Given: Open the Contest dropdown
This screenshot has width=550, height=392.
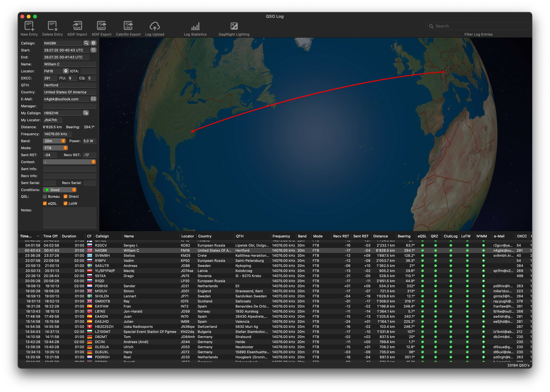Looking at the screenshot, I should 69,162.
